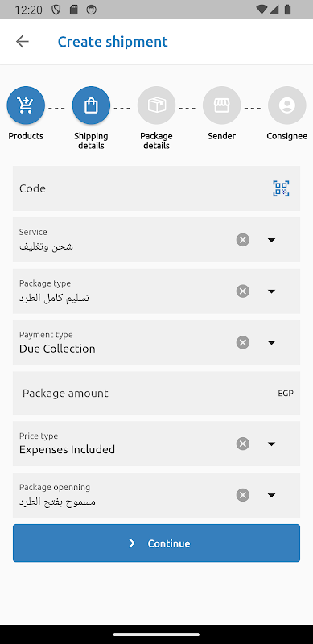Jump to the Consignee person icon
Screen dimensions: 313x644
287,105
